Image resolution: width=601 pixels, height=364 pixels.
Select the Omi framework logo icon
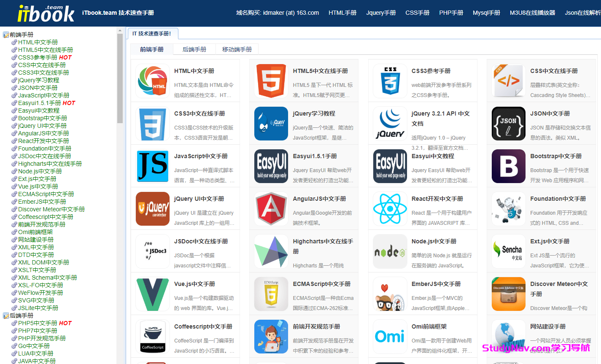pos(390,337)
